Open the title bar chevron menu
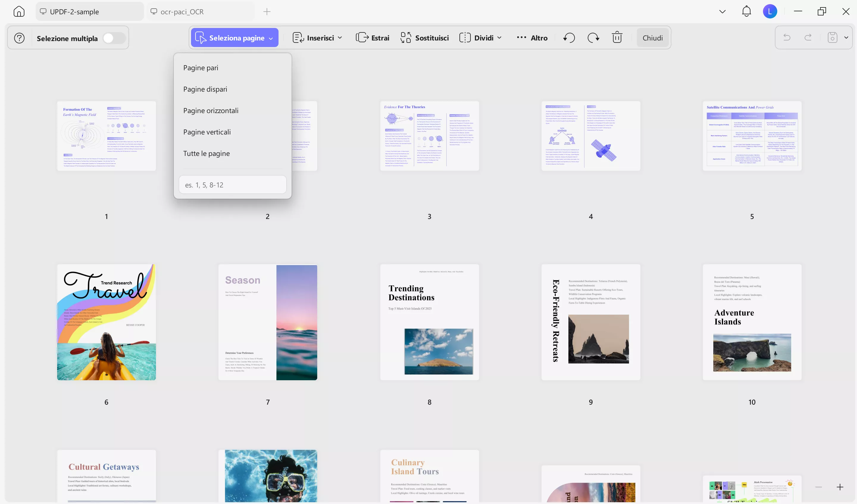Screen dimensions: 857x504 722,11
